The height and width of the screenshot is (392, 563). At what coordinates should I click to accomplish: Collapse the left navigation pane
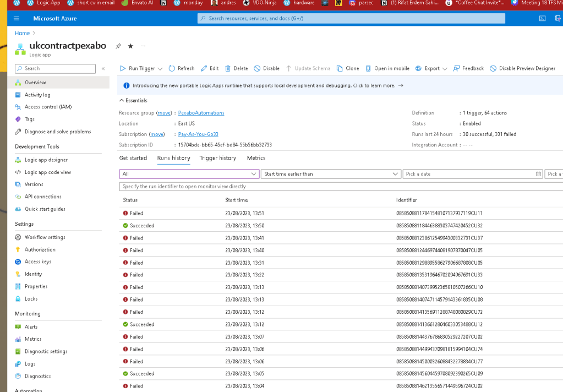(x=103, y=68)
